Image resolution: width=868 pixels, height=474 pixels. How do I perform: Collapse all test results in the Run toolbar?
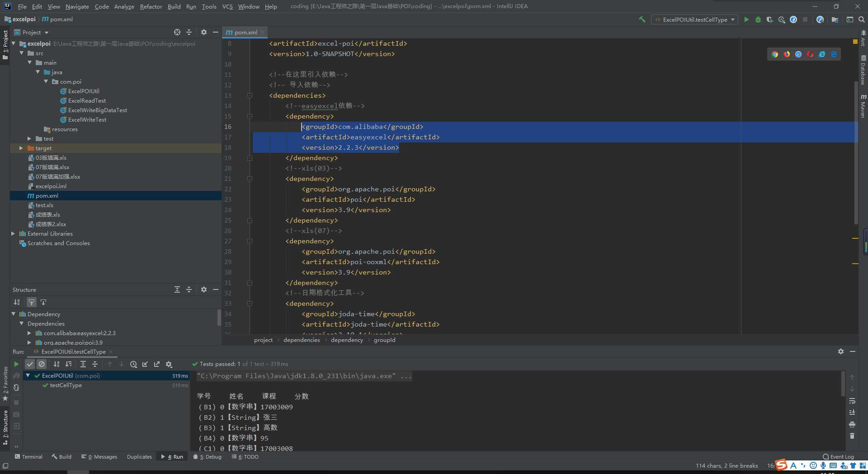click(95, 364)
